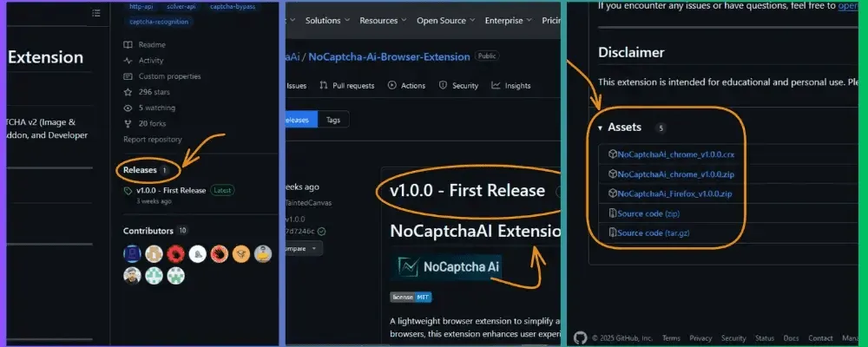Collapse the Assets section triangle
Screen dimensions: 868x347
pos(600,128)
